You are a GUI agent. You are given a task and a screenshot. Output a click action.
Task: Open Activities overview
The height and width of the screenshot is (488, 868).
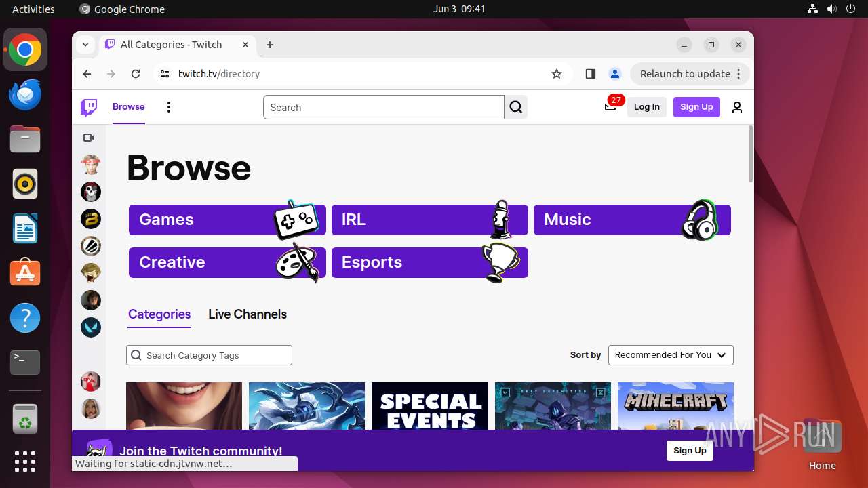pos(33,9)
